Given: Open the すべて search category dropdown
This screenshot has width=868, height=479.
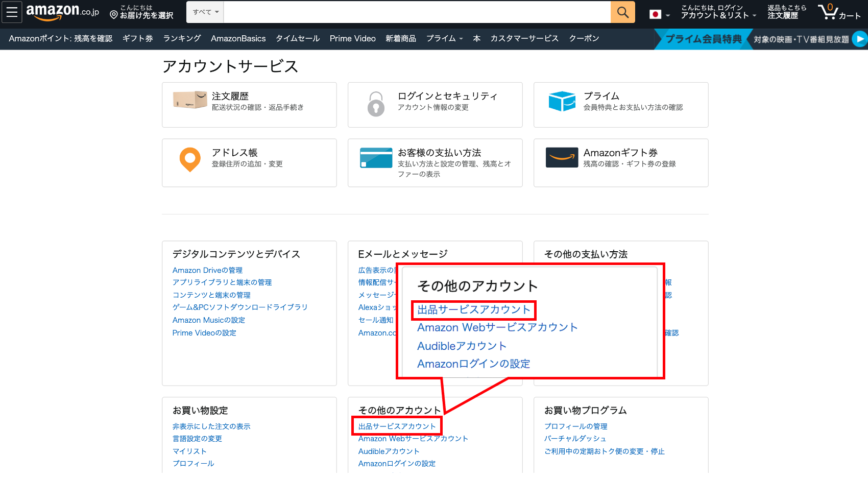Looking at the screenshot, I should [205, 12].
